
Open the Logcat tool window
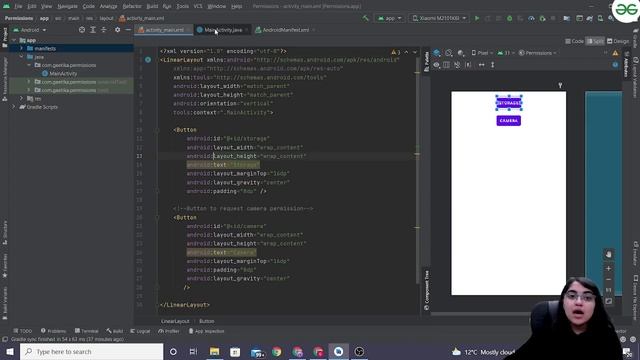point(140,331)
